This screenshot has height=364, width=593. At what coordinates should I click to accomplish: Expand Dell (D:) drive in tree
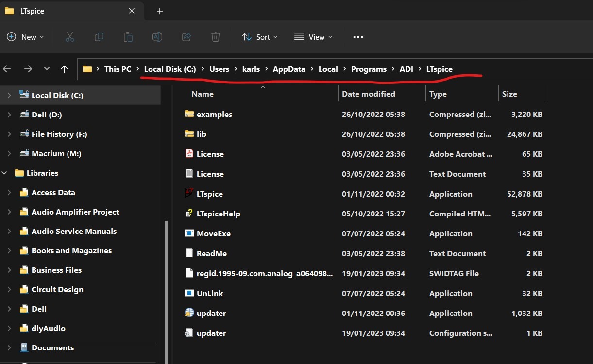point(9,115)
